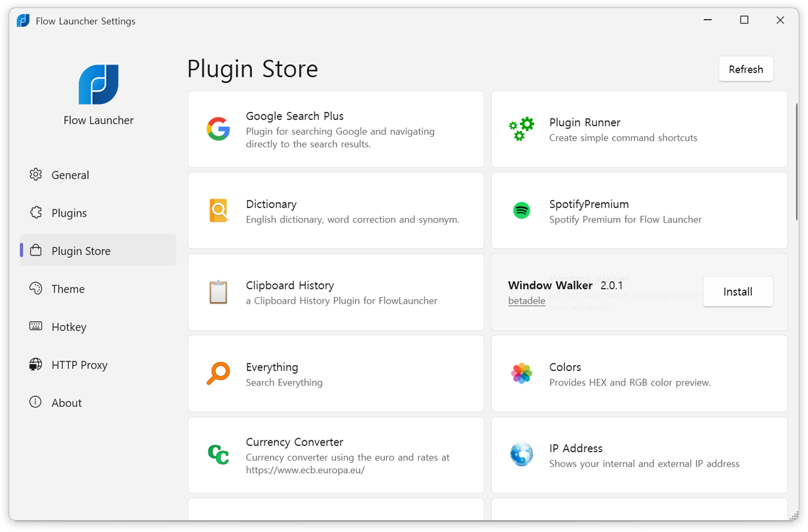The width and height of the screenshot is (808, 532).
Task: Install the Window Walker plugin
Action: pyautogui.click(x=738, y=292)
